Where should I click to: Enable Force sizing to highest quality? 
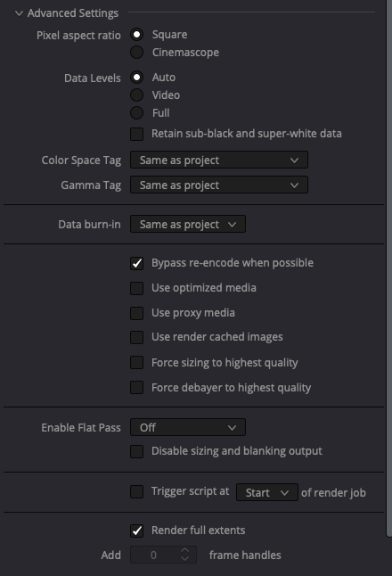137,363
